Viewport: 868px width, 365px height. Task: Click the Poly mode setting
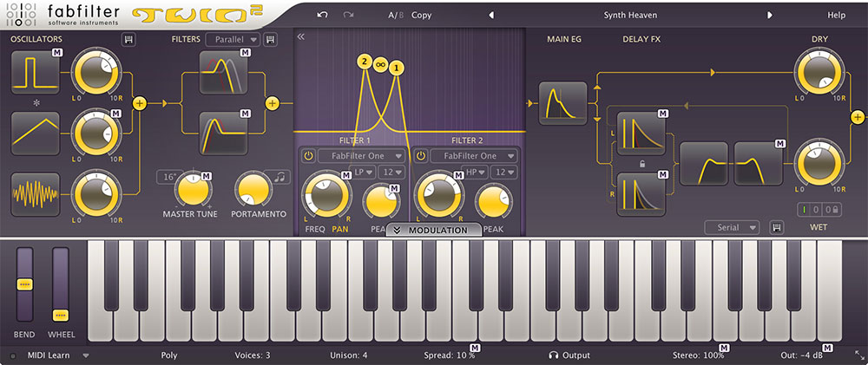coord(169,355)
